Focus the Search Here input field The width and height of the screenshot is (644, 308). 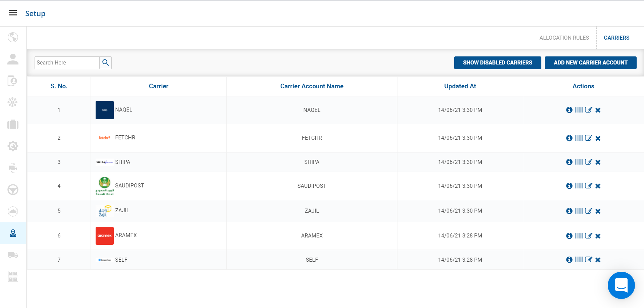[67, 63]
